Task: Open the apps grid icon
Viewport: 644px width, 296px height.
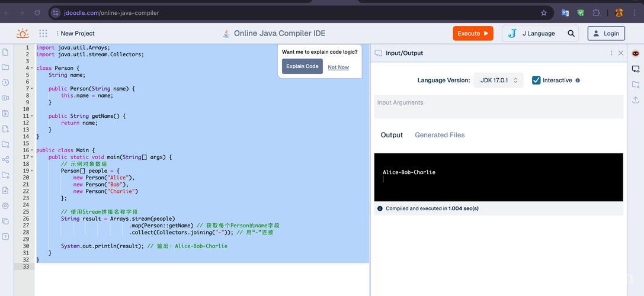Action: pyautogui.click(x=43, y=33)
